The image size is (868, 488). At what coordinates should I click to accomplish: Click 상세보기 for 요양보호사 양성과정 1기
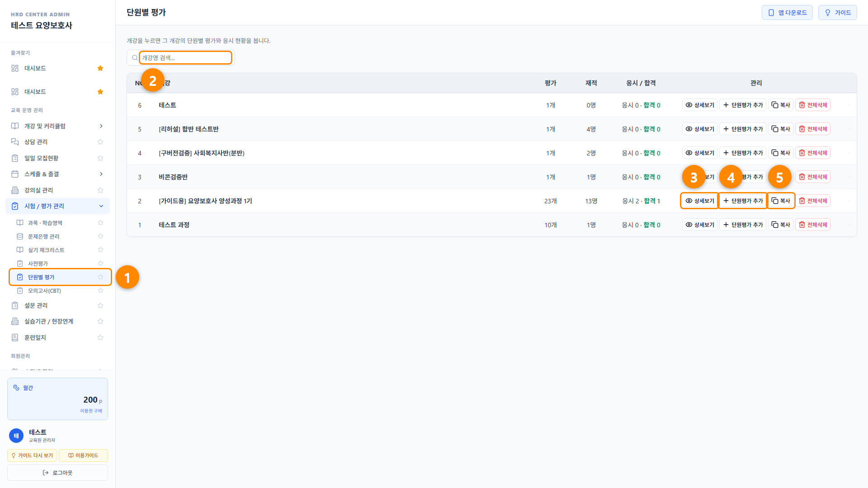click(699, 201)
